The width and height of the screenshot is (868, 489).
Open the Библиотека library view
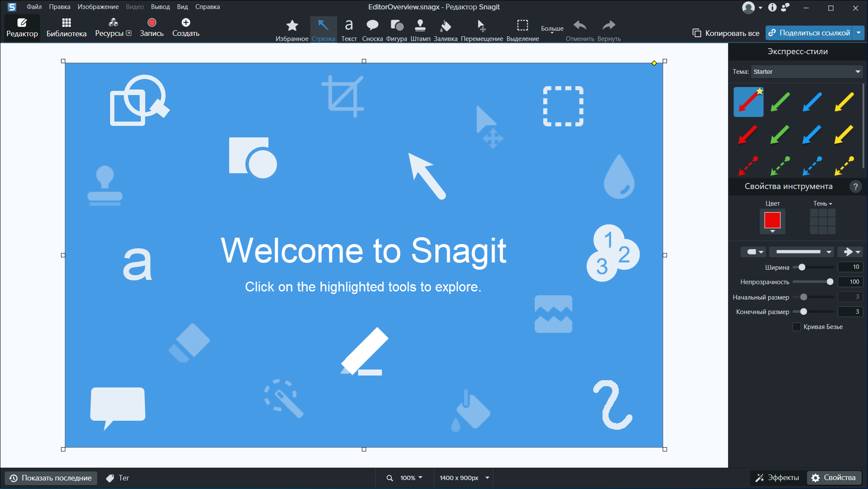[67, 28]
